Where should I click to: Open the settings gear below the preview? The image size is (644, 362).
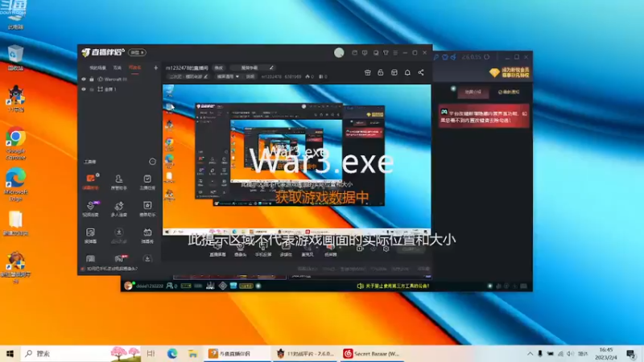[386, 249]
